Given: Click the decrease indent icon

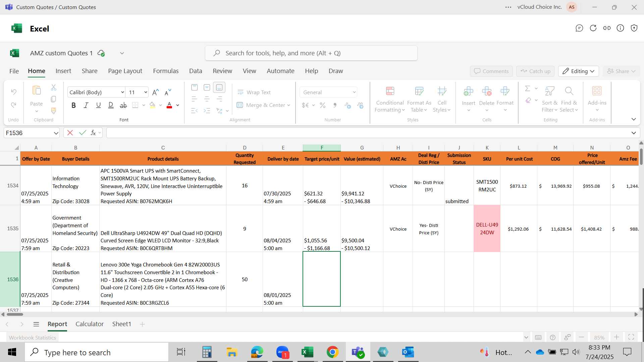Looking at the screenshot, I should coord(194,111).
